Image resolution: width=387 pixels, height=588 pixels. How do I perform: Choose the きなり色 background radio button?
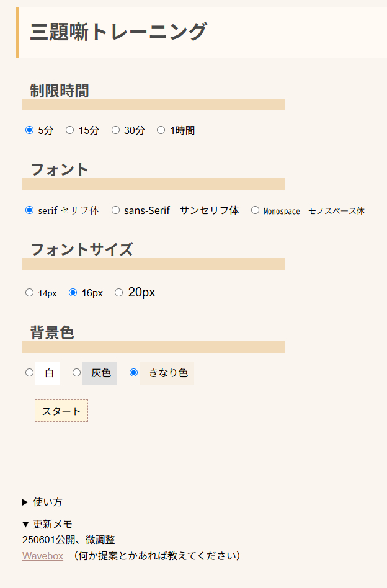[133, 372]
